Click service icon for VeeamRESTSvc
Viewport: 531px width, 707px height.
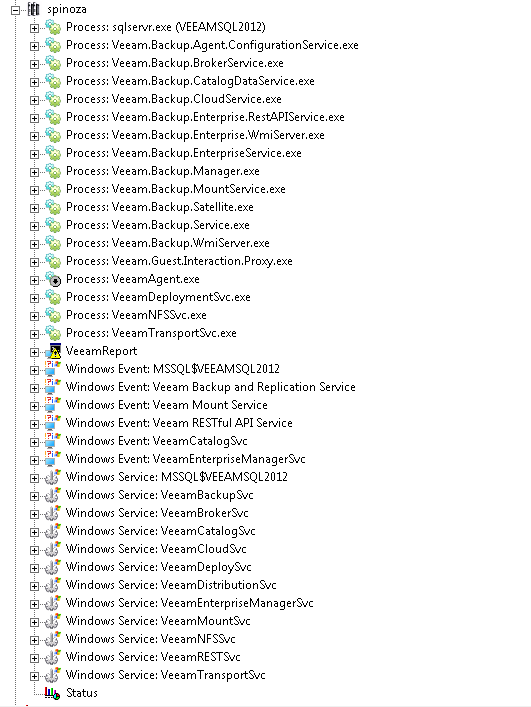[x=52, y=657]
